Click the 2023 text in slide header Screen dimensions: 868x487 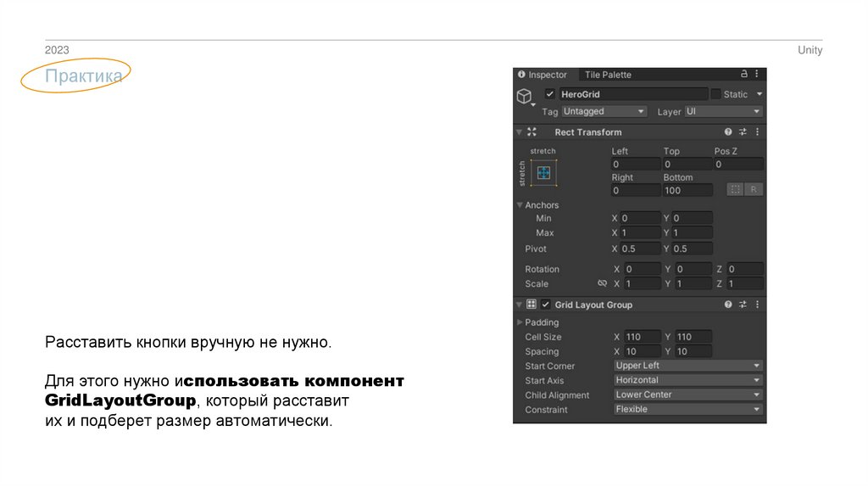(x=57, y=50)
